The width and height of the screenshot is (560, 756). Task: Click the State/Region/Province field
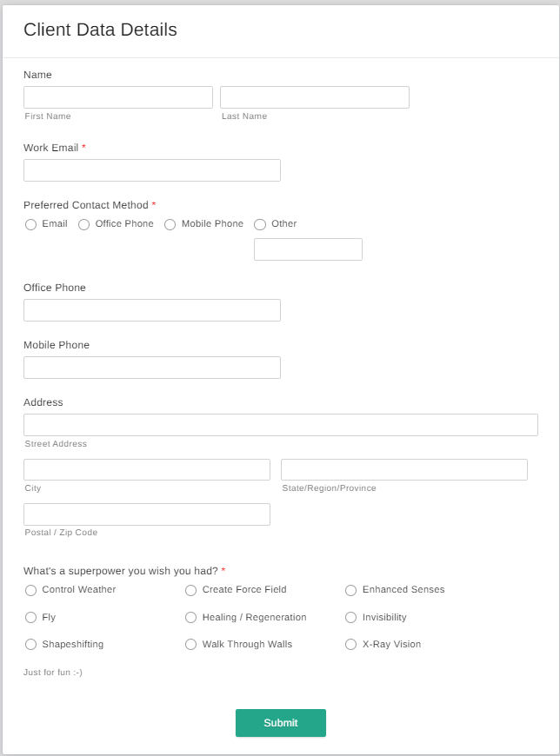coord(404,469)
